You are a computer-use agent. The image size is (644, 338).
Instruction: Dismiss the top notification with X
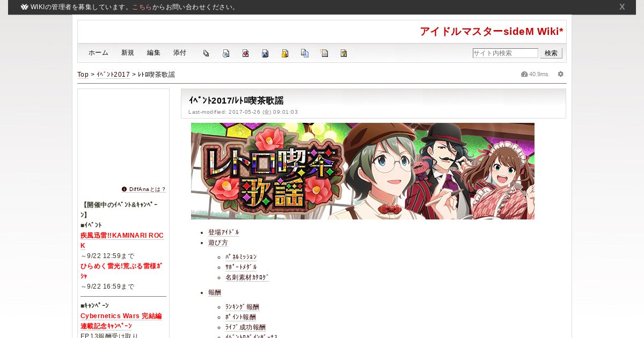pos(622,7)
